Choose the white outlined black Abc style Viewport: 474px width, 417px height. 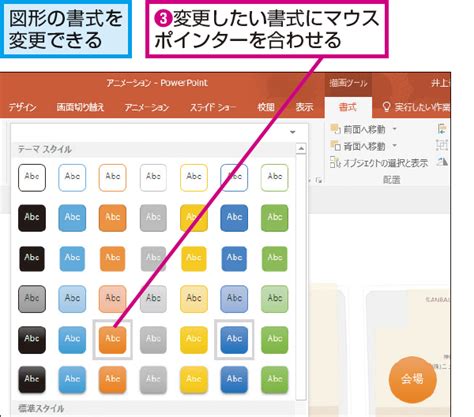(32, 178)
